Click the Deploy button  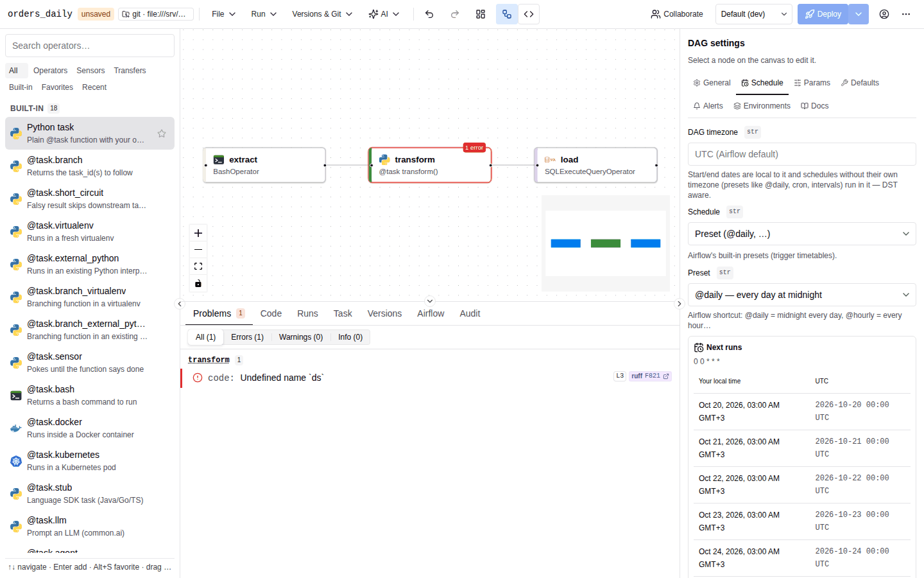point(823,14)
